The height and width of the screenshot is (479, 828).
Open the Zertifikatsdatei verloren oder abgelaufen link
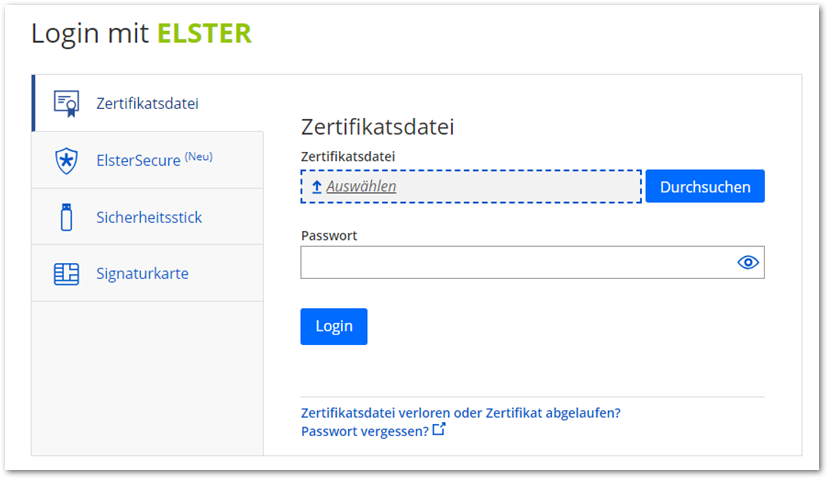click(x=461, y=412)
